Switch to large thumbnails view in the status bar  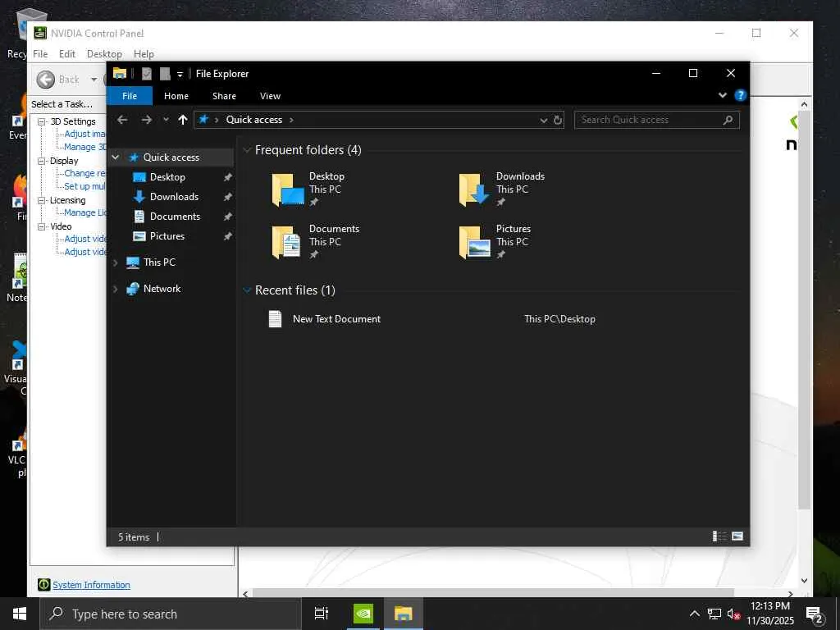(737, 536)
